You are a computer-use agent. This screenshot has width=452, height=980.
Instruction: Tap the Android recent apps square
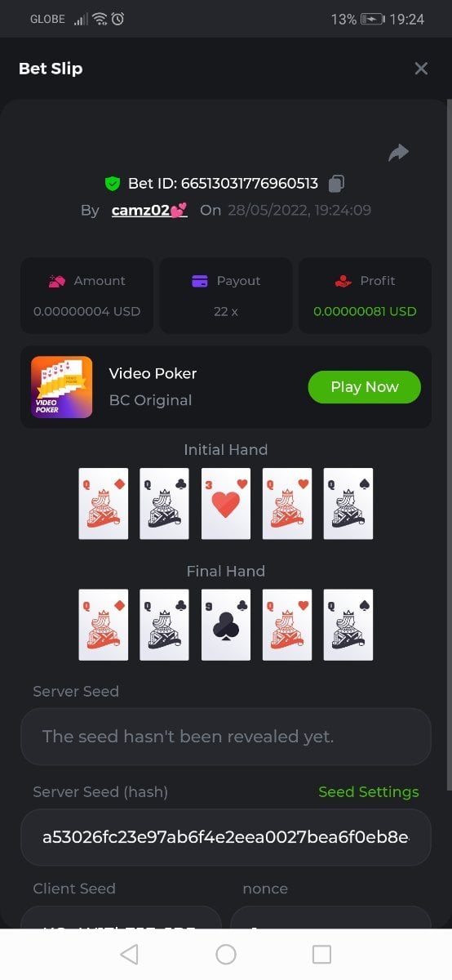click(x=322, y=954)
